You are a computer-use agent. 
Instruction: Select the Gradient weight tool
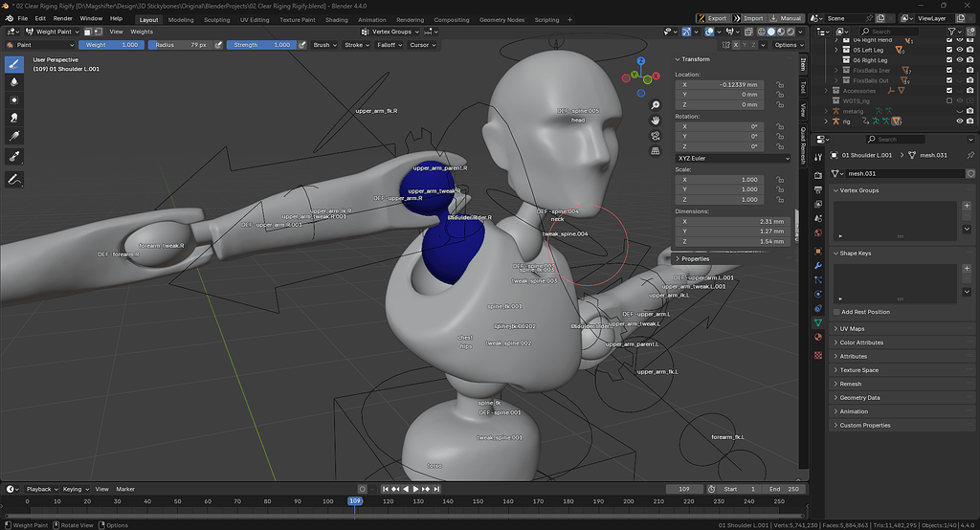tap(13, 136)
